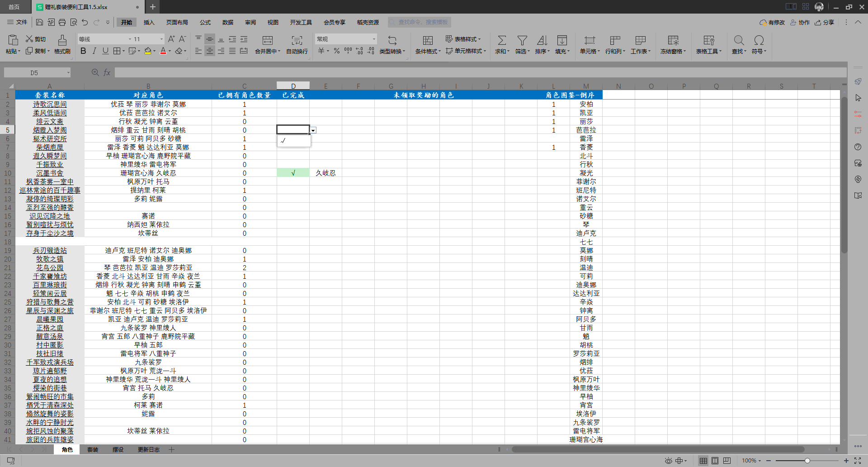The height and width of the screenshot is (467, 868).
Task: Open the Formulas (公式) tab
Action: (205, 22)
